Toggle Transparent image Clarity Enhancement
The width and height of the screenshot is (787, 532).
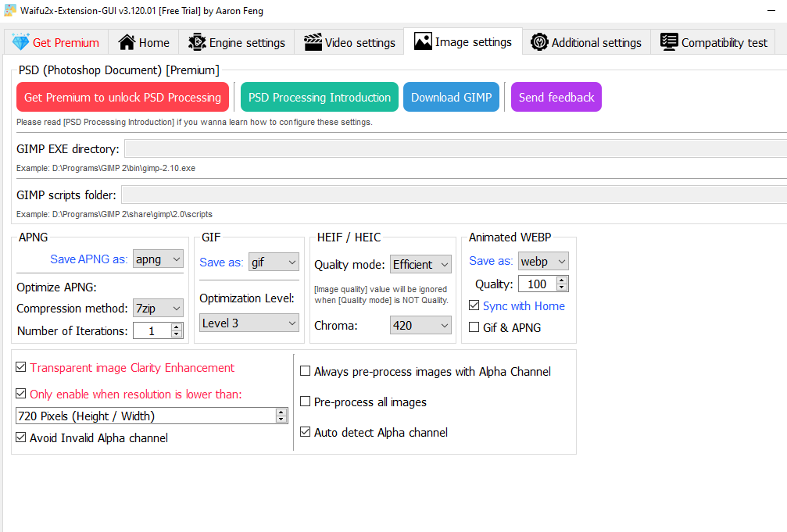point(20,367)
